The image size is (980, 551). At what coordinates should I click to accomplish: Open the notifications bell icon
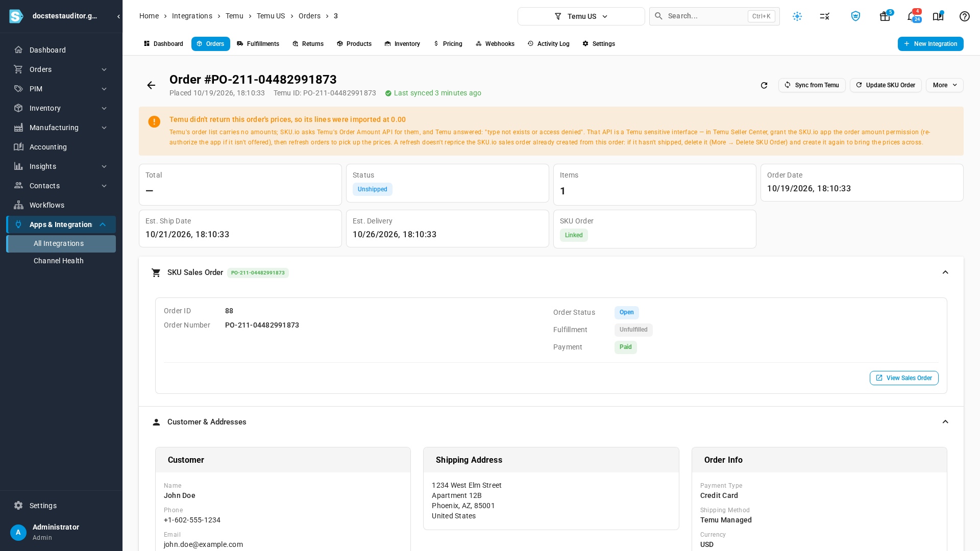point(912,16)
